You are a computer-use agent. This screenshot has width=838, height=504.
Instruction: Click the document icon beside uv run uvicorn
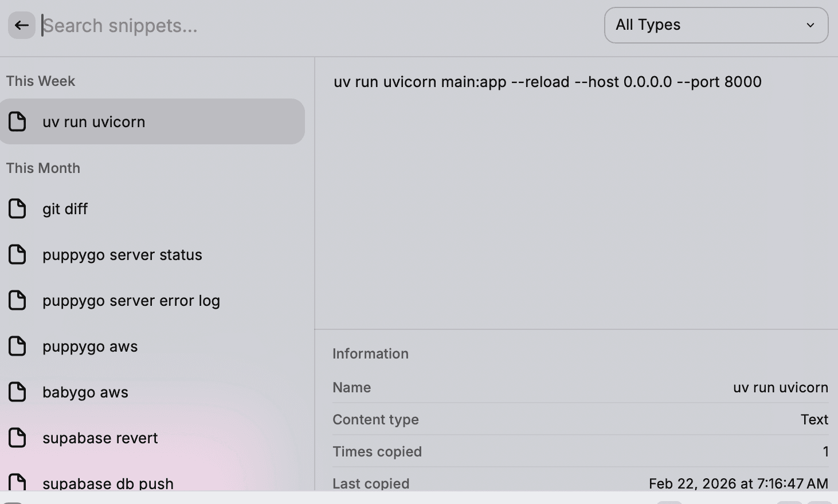(17, 121)
